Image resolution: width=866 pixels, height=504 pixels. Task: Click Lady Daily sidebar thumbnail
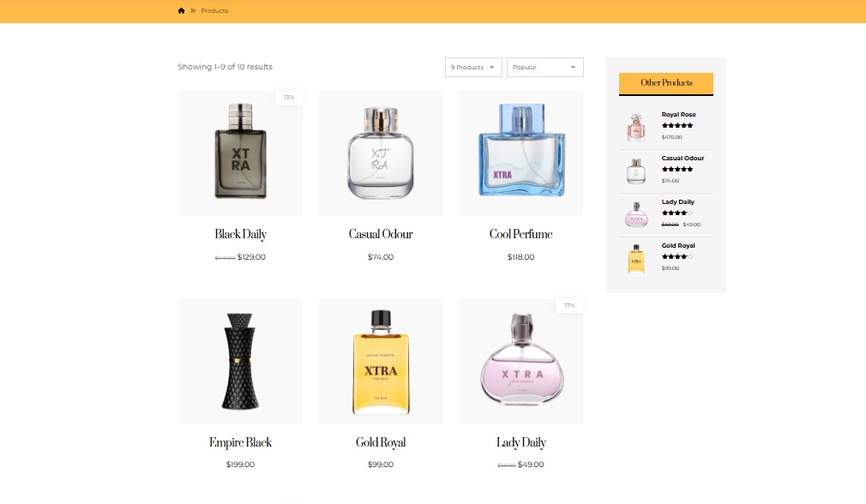click(635, 214)
